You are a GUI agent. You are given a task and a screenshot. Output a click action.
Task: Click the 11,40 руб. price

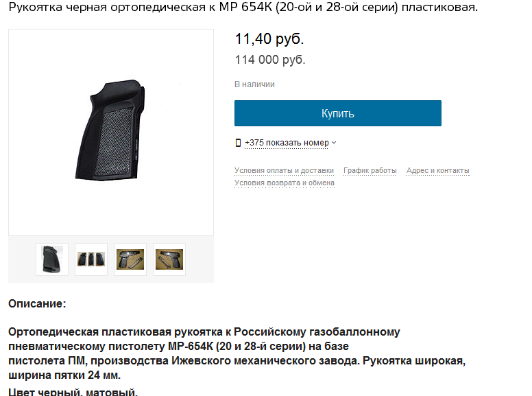269,38
